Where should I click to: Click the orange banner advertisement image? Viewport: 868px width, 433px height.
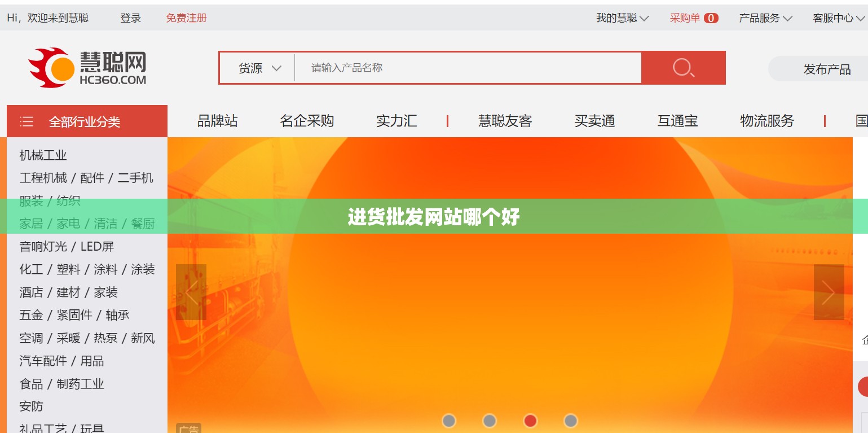click(510, 285)
